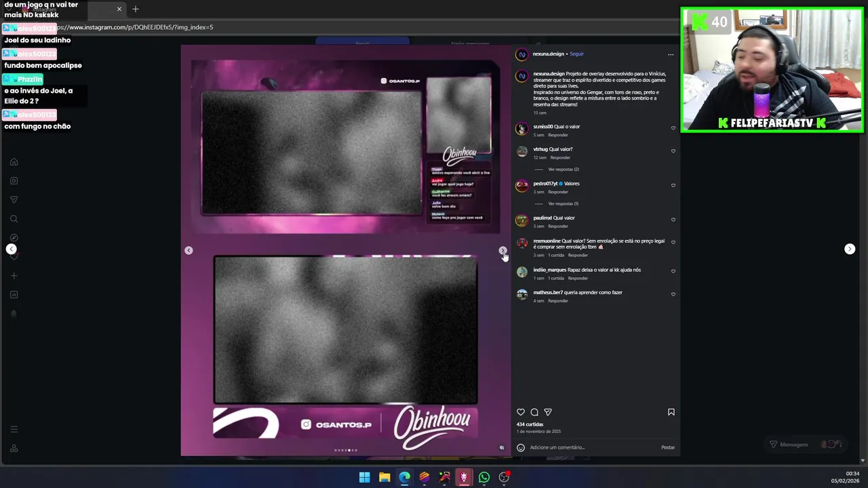Open File Explorer from the taskbar
This screenshot has height=488, width=868.
pos(384,477)
